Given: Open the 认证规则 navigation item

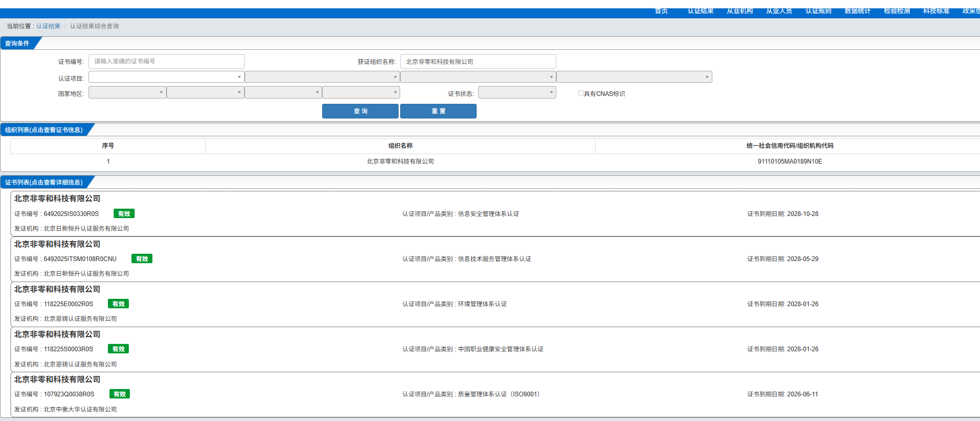Looking at the screenshot, I should click(x=818, y=11).
